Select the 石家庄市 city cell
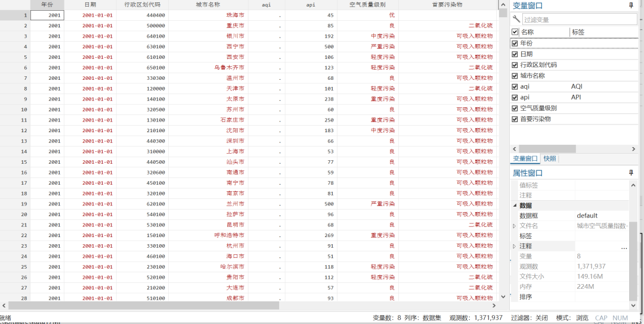This screenshot has height=324, width=644. (x=208, y=120)
